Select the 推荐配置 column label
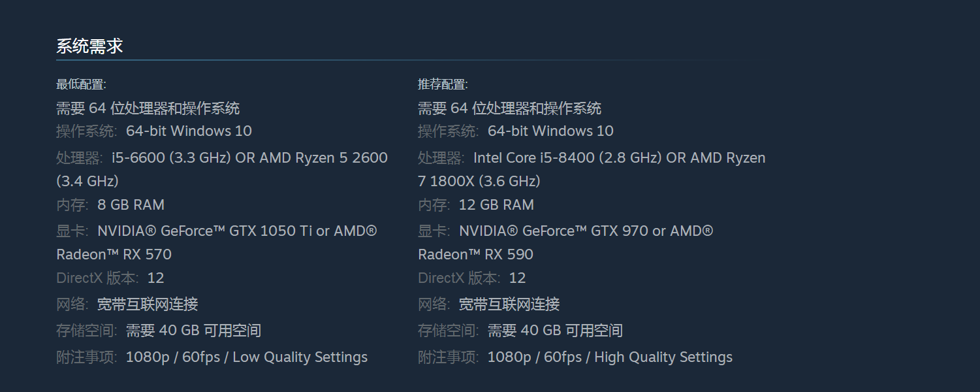Image resolution: width=980 pixels, height=392 pixels. (443, 84)
